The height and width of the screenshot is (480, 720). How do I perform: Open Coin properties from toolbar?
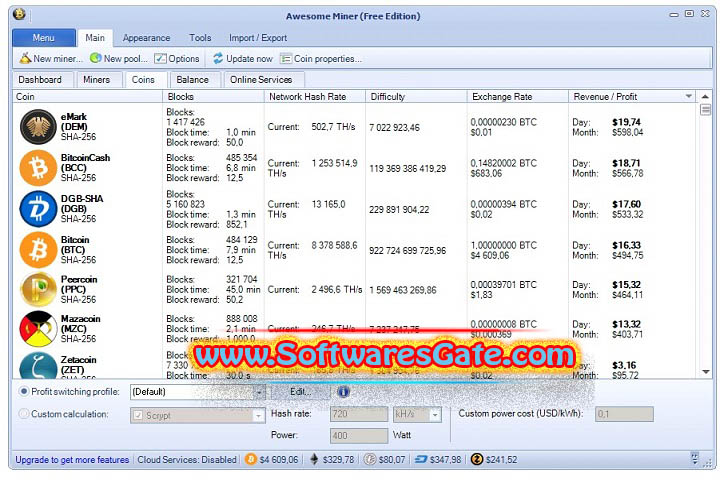pyautogui.click(x=321, y=59)
